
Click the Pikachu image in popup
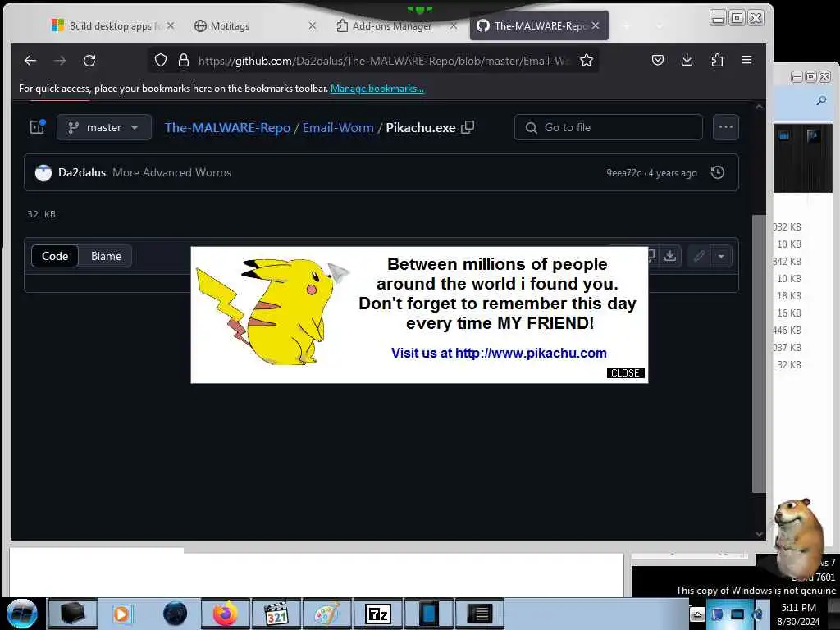[272, 311]
